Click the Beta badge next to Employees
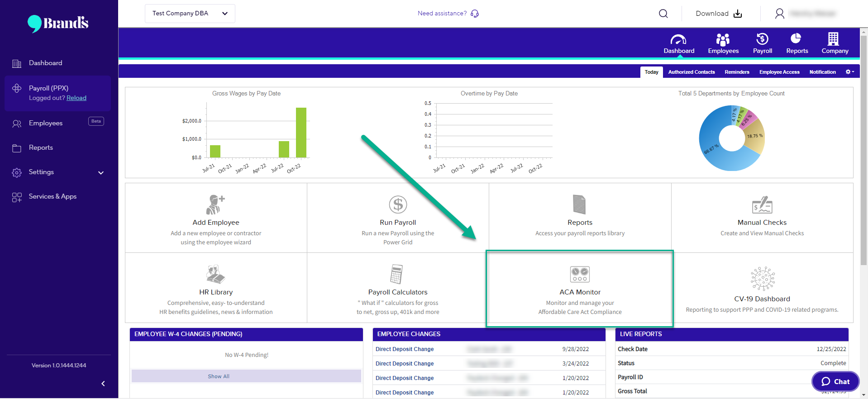Image resolution: width=868 pixels, height=399 pixels. [x=96, y=121]
